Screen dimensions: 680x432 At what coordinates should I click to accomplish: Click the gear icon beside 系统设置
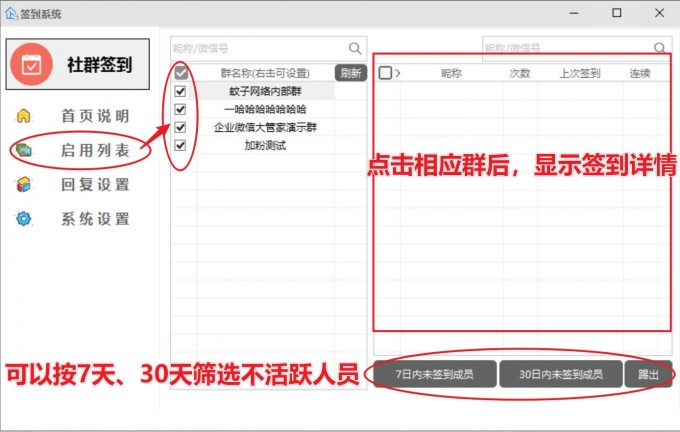pos(23,219)
